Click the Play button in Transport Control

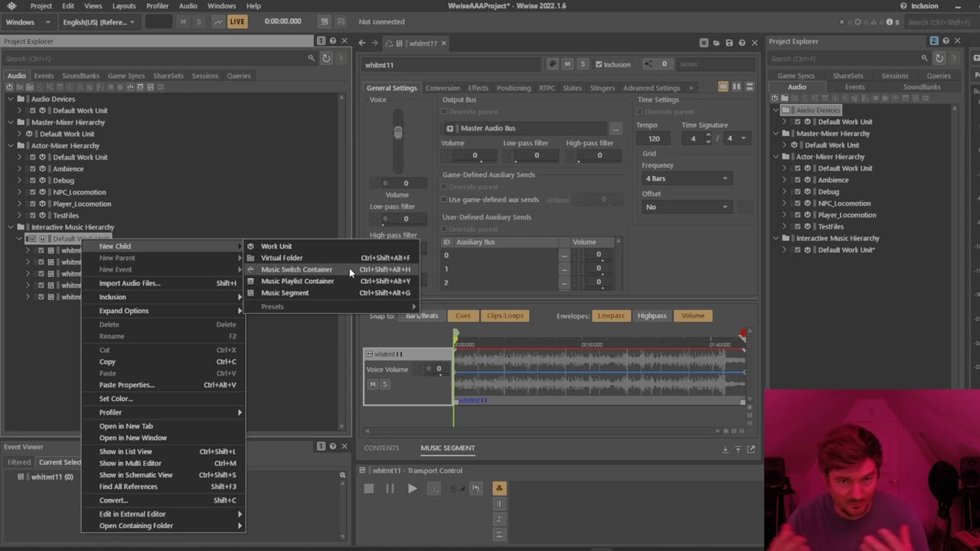[412, 488]
